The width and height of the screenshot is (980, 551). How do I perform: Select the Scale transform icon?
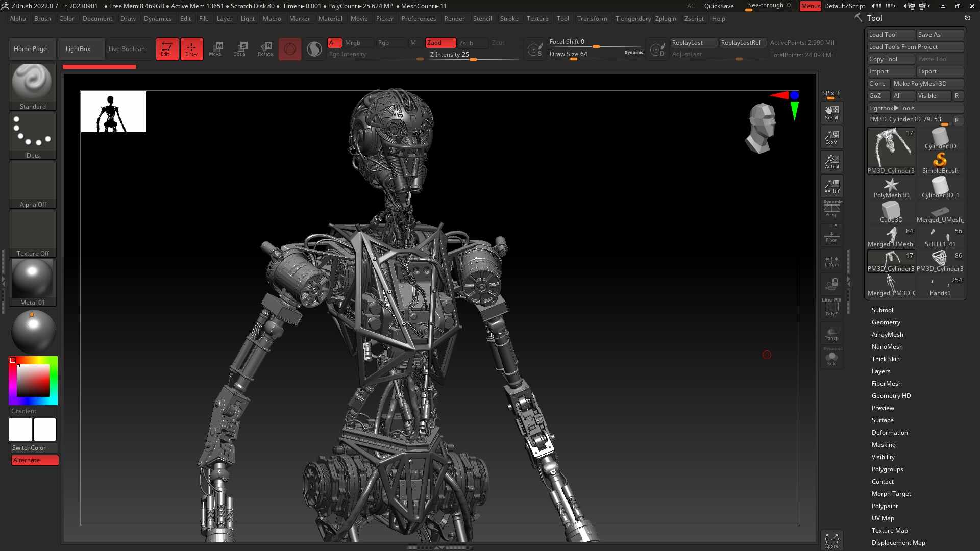(x=240, y=49)
